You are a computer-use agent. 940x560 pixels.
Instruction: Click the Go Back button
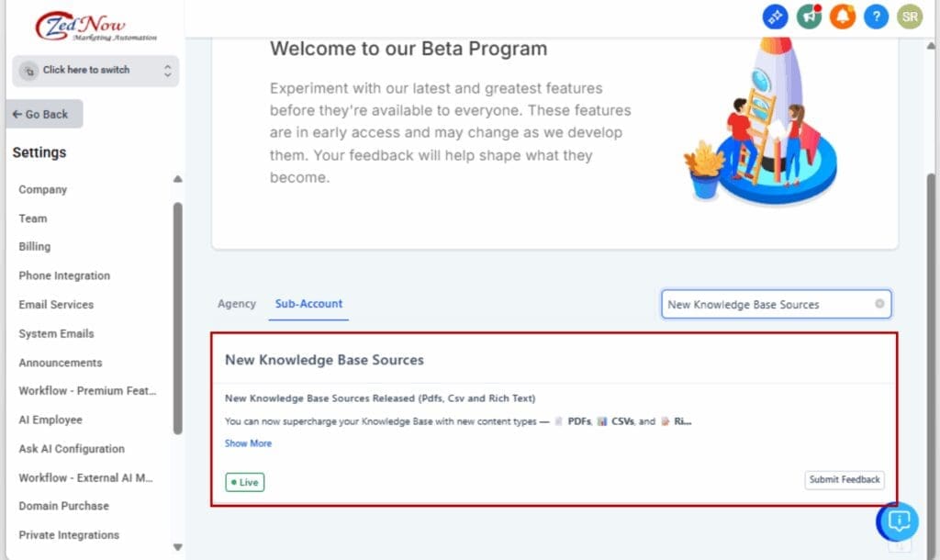point(42,114)
